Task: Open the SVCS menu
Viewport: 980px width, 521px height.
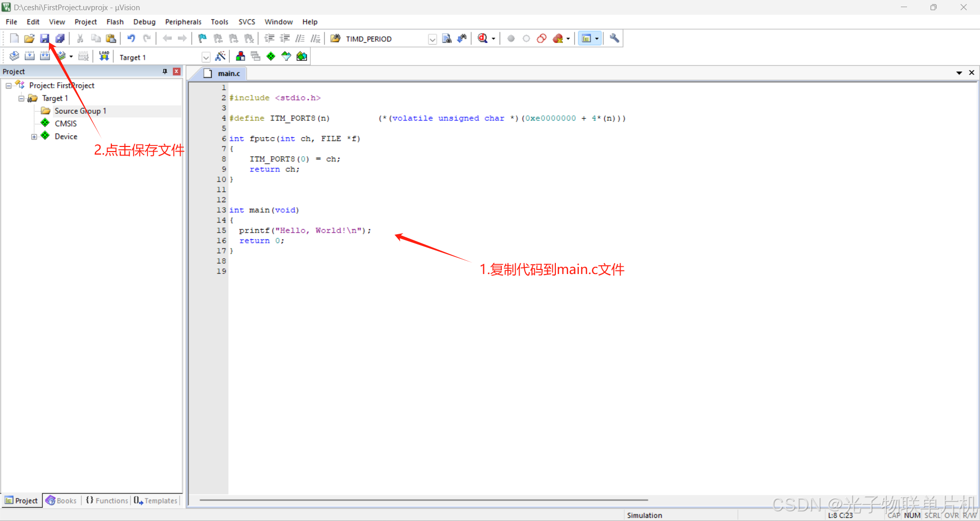Action: point(247,22)
